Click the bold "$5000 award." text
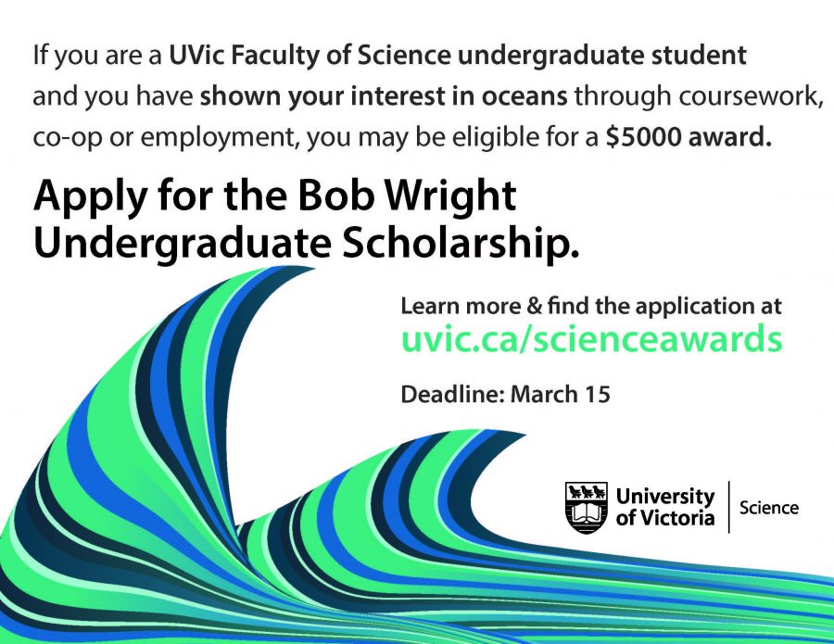 tap(689, 140)
